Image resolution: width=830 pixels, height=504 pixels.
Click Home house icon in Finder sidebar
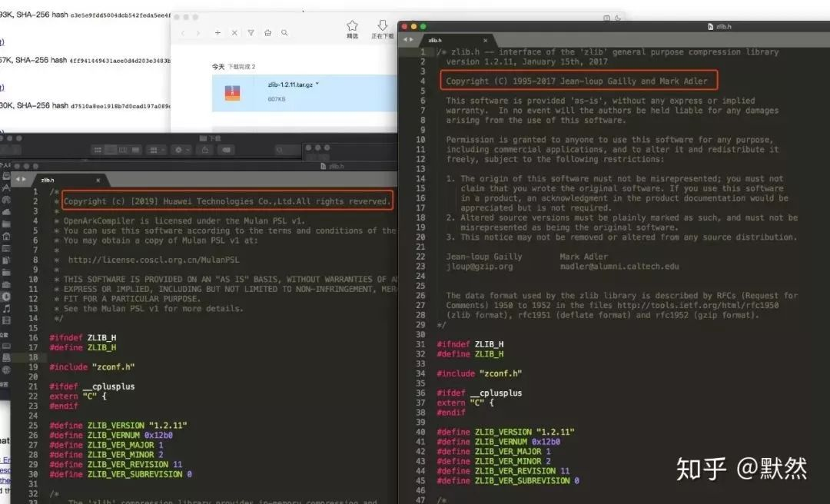click(6, 236)
